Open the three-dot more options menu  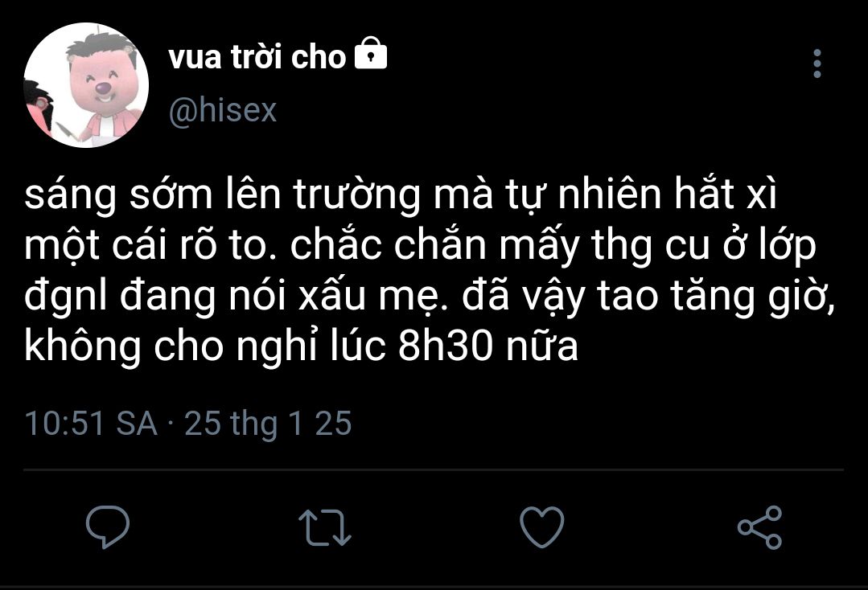pos(817,64)
